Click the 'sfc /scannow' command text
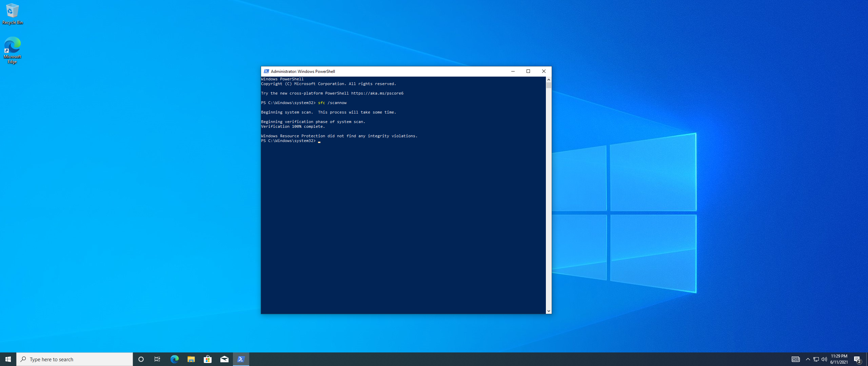Image resolution: width=868 pixels, height=366 pixels. 332,103
